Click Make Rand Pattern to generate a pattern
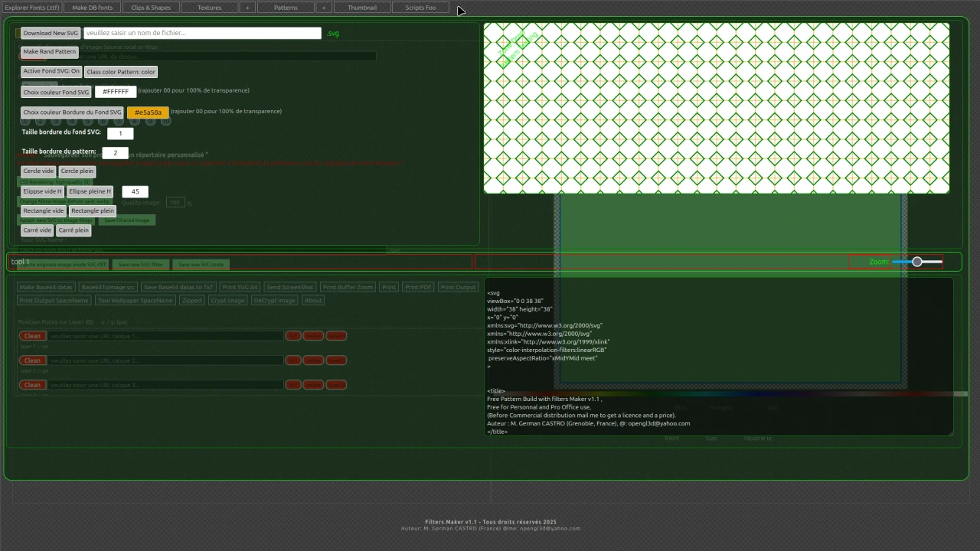Screen dimensions: 980x551 pyautogui.click(x=49, y=51)
